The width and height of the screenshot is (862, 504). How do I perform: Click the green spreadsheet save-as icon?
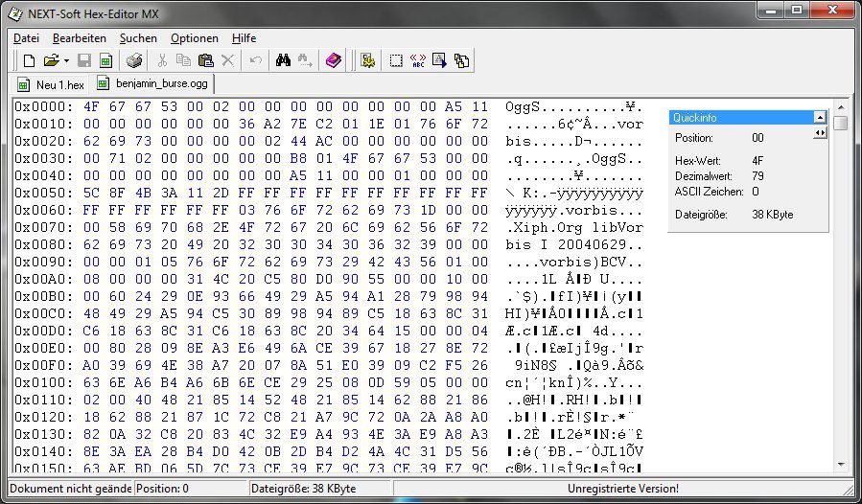105,60
